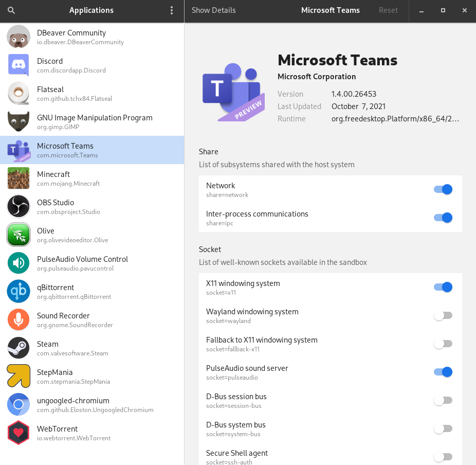
Task: Open the three-dot menu in Applications header
Action: 172,10
